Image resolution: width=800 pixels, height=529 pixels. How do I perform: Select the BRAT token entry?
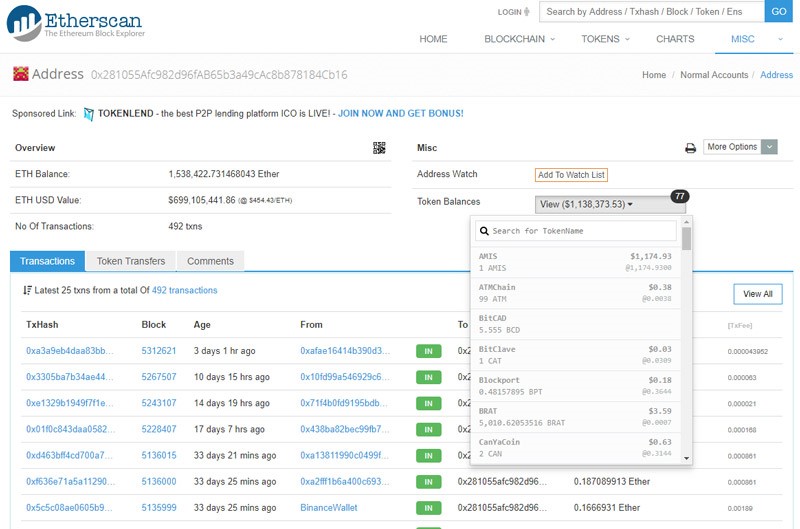tap(576, 417)
